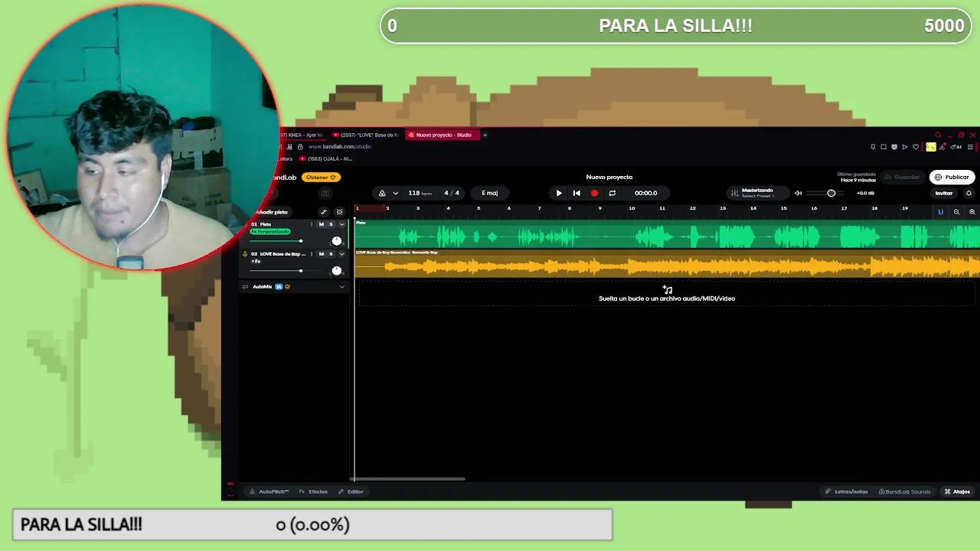Click the 4 / 4 time signature
The width and height of the screenshot is (980, 551).
(452, 193)
